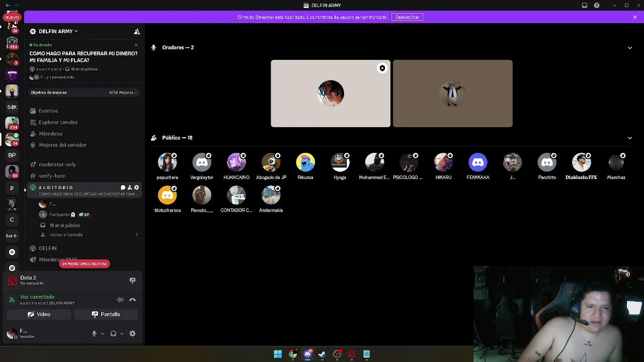The height and width of the screenshot is (362, 644).
Task: Select the moderator-only channel
Action: [x=57, y=164]
